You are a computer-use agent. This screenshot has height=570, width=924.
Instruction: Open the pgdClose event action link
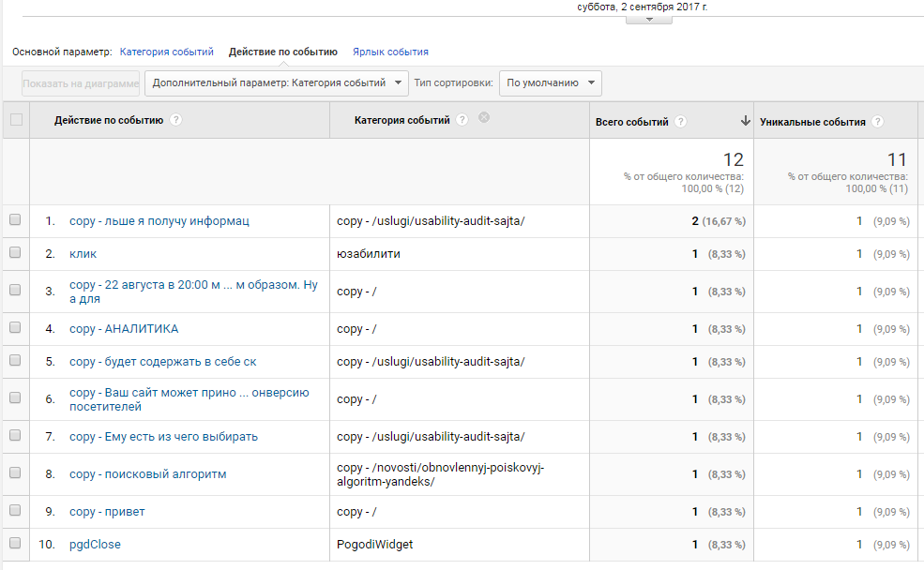pyautogui.click(x=95, y=544)
